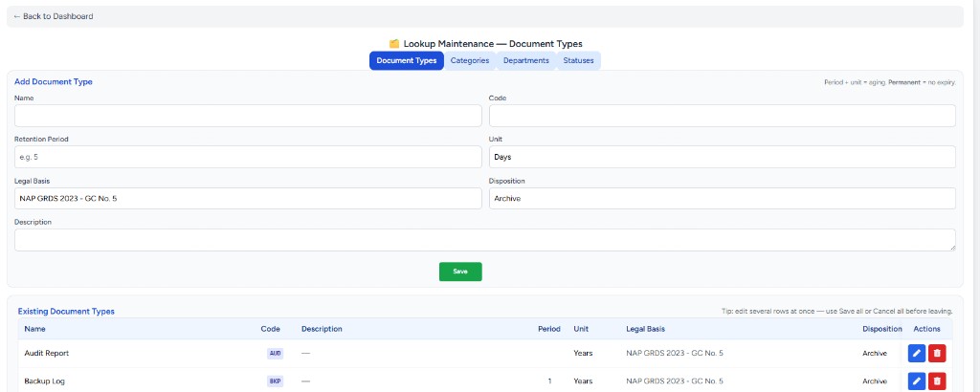Click the AUD code badge
The height and width of the screenshot is (392, 980).
[275, 354]
